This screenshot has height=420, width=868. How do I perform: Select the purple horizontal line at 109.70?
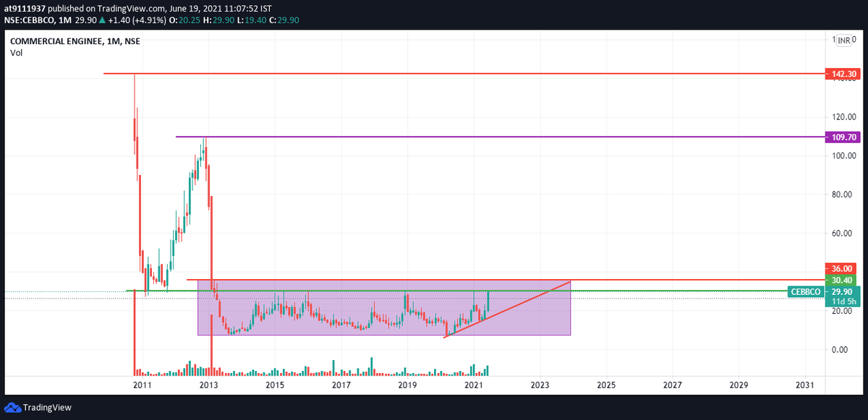tap(500, 137)
